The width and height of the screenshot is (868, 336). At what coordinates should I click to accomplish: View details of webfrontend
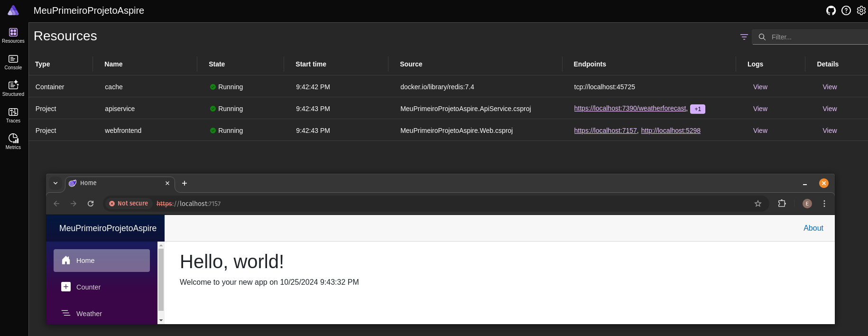830,131
